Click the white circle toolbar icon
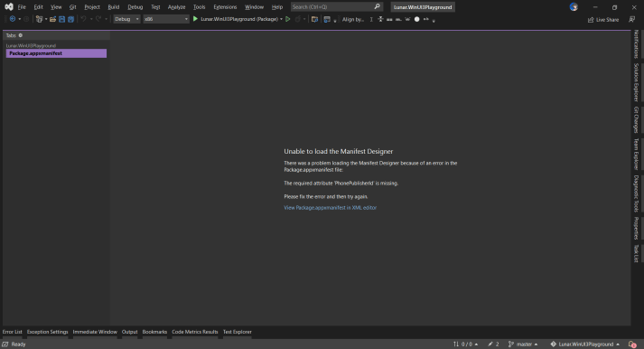The width and height of the screenshot is (644, 349). click(417, 19)
